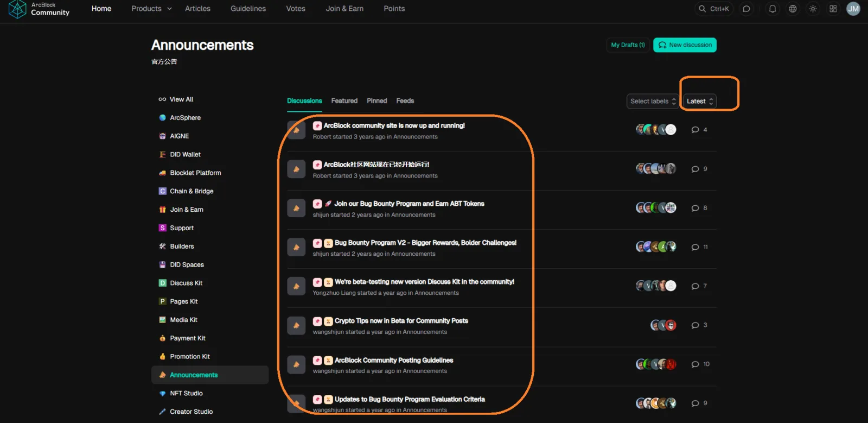Select the Join & Earn gift icon in sidebar
The width and height of the screenshot is (868, 423).
point(162,210)
